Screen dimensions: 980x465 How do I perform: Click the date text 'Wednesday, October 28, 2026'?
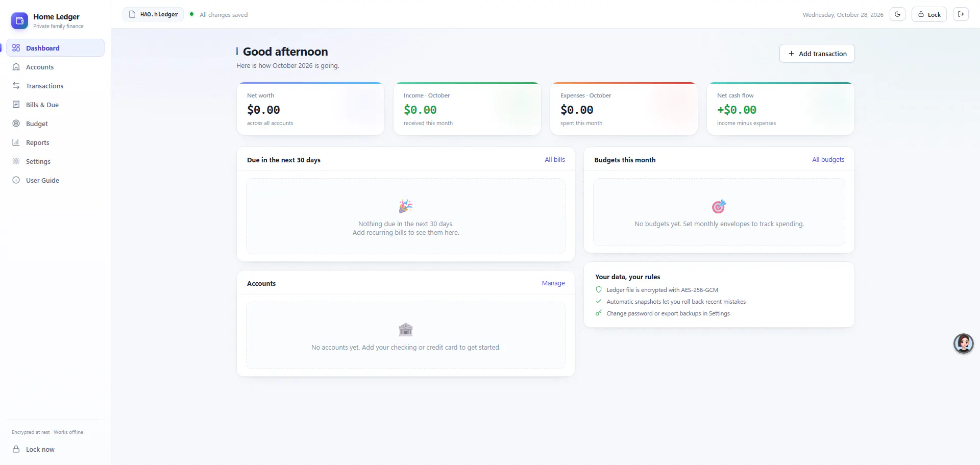(843, 15)
